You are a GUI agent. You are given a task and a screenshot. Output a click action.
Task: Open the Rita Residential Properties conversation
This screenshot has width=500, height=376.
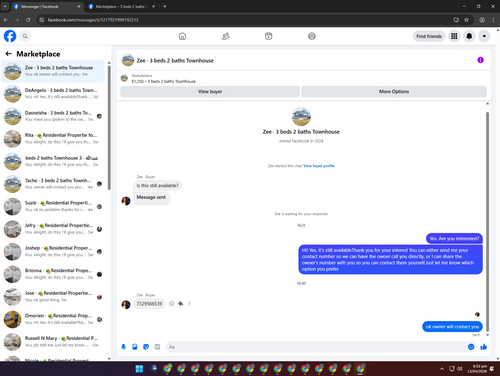[x=53, y=138]
